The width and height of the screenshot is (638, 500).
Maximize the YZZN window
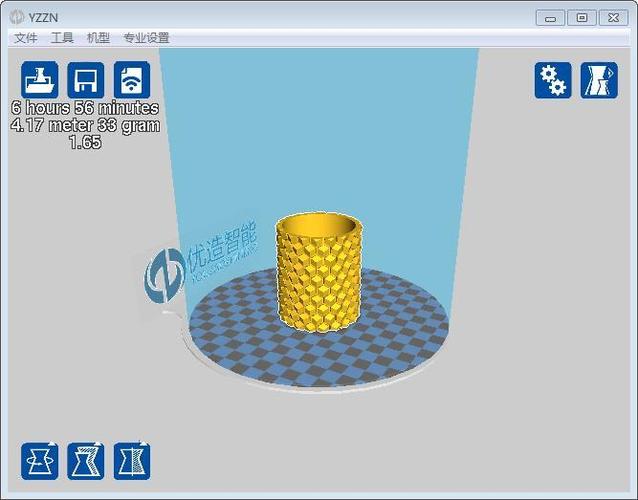click(x=582, y=17)
